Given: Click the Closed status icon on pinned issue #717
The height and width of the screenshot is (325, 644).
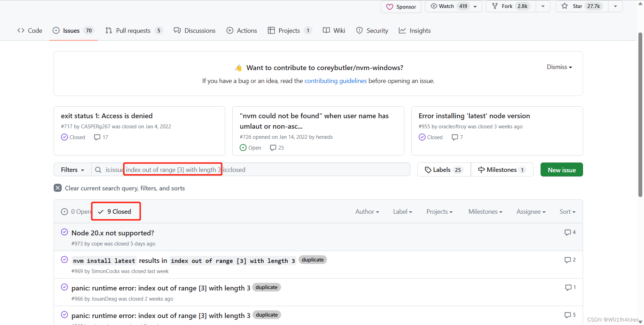Looking at the screenshot, I should 64,137.
